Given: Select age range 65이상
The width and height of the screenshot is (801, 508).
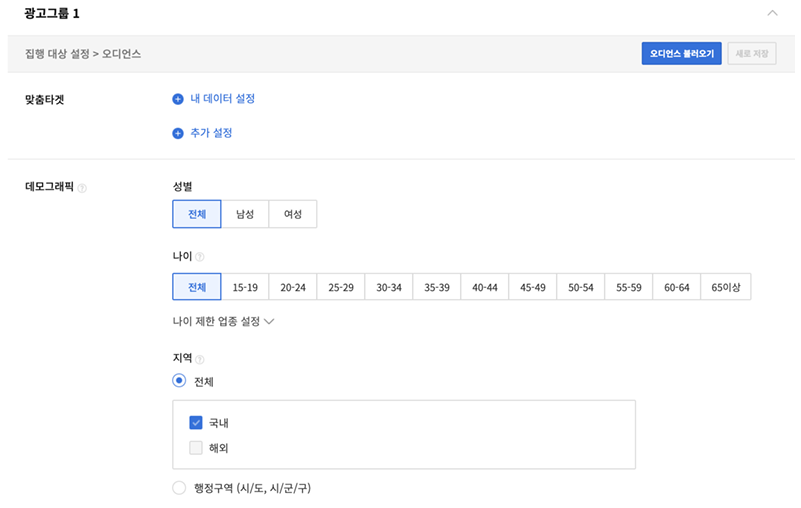Looking at the screenshot, I should (726, 287).
